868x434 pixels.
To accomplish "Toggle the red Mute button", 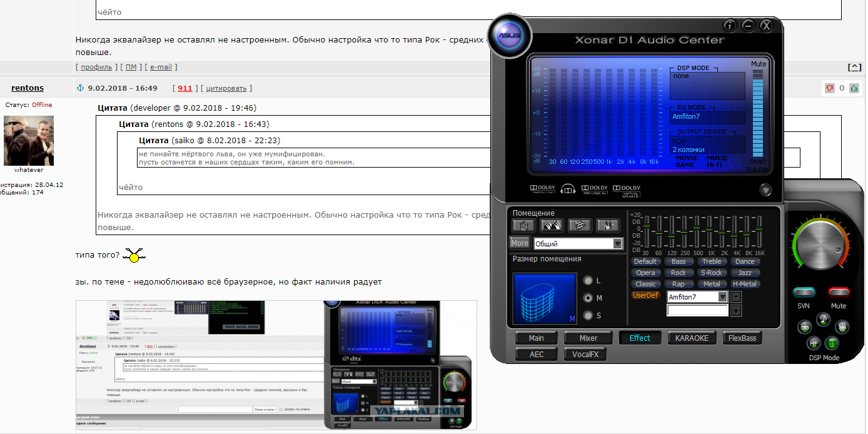I will pos(839,292).
